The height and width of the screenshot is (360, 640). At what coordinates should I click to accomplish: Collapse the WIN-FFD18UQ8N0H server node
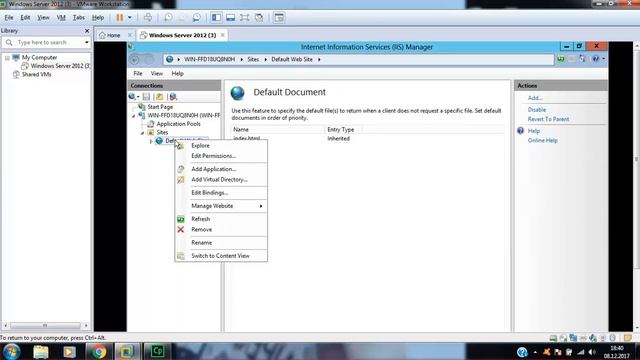point(133,116)
